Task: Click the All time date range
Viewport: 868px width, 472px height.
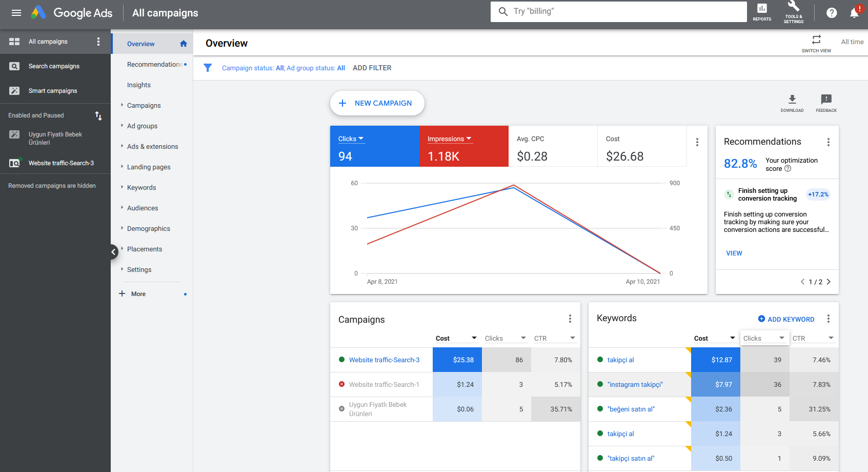Action: click(852, 42)
